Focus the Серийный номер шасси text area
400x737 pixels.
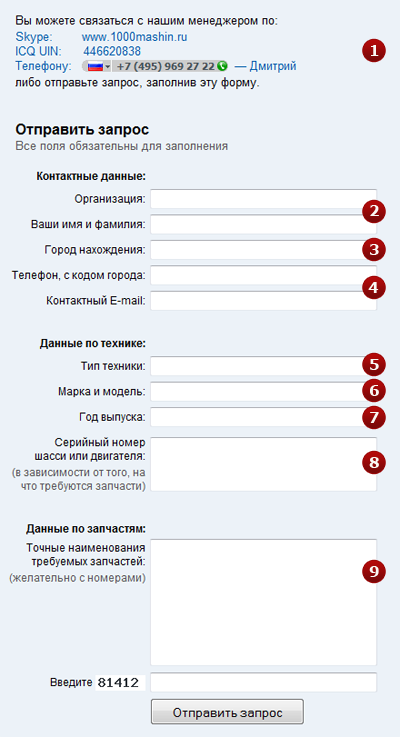click(264, 464)
